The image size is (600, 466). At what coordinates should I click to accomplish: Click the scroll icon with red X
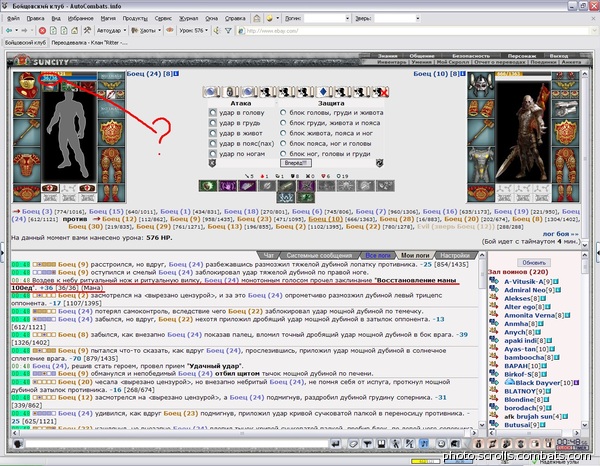tap(379, 92)
